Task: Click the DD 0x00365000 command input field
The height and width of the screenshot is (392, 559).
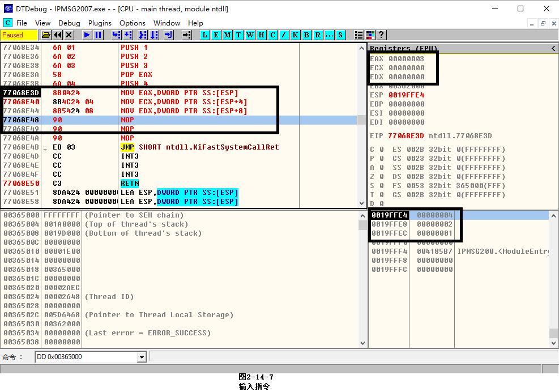Action: tap(85, 357)
